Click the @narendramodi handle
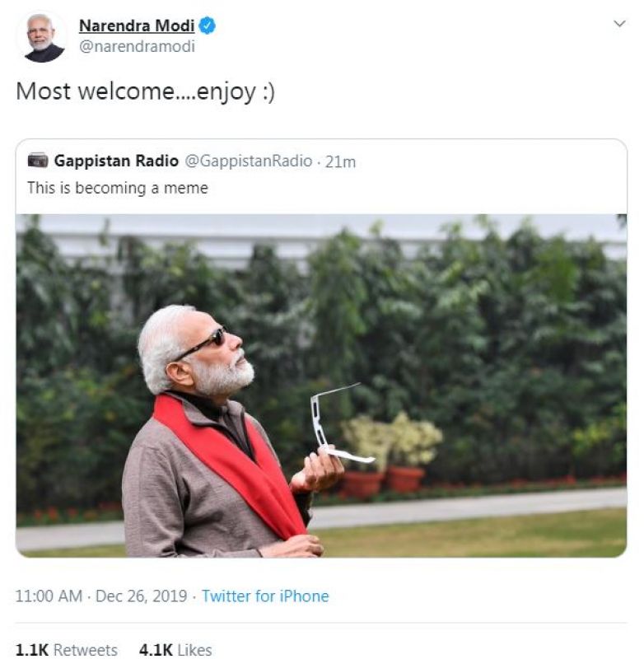 click(x=137, y=47)
